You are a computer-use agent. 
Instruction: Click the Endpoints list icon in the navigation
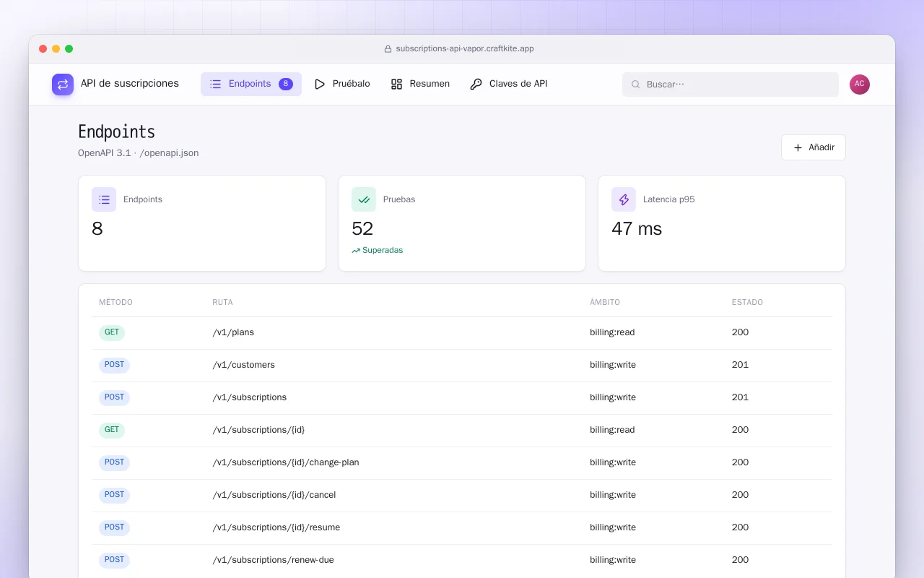215,84
